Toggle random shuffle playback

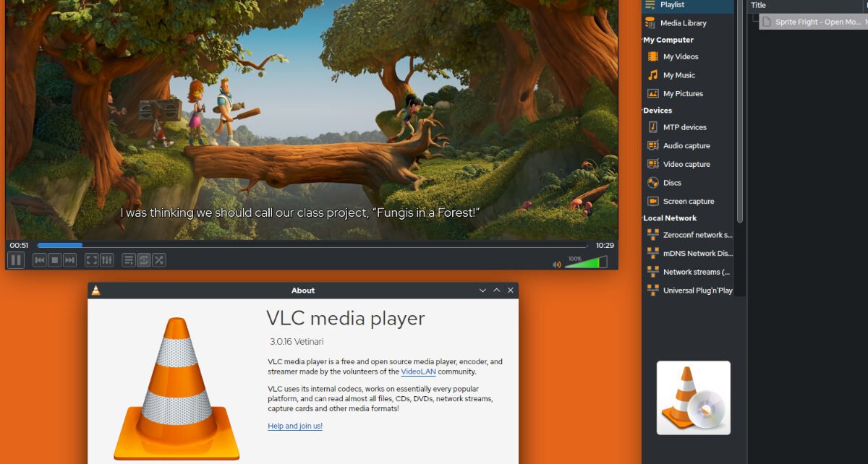tap(159, 260)
